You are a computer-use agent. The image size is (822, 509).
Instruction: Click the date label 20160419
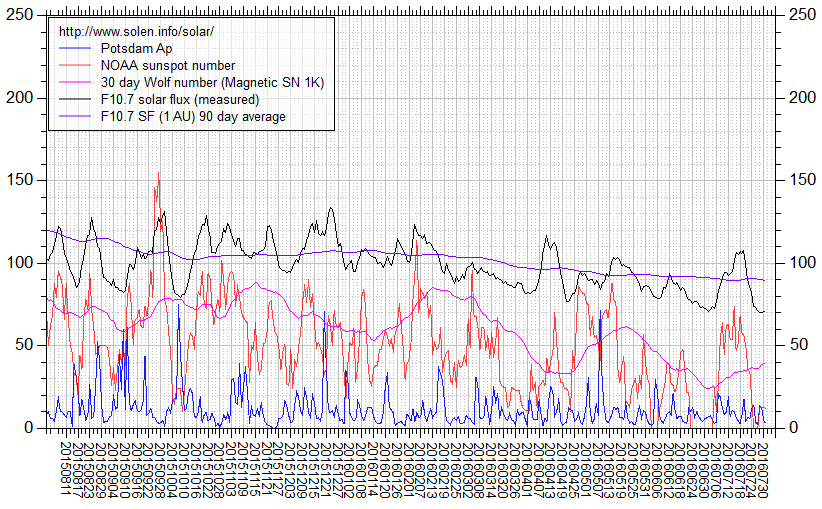click(x=561, y=470)
